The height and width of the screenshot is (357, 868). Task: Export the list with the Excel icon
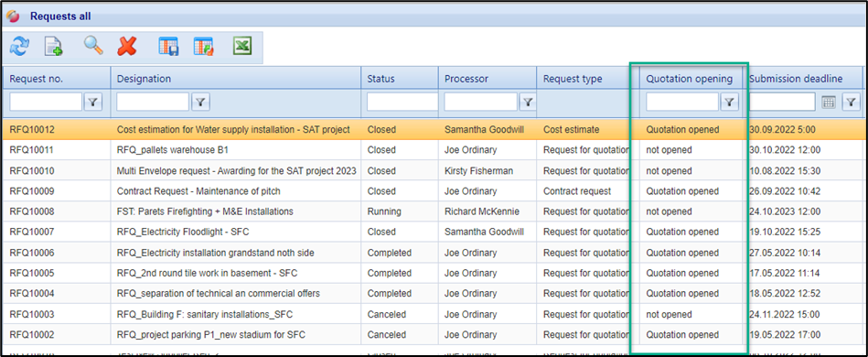click(241, 47)
